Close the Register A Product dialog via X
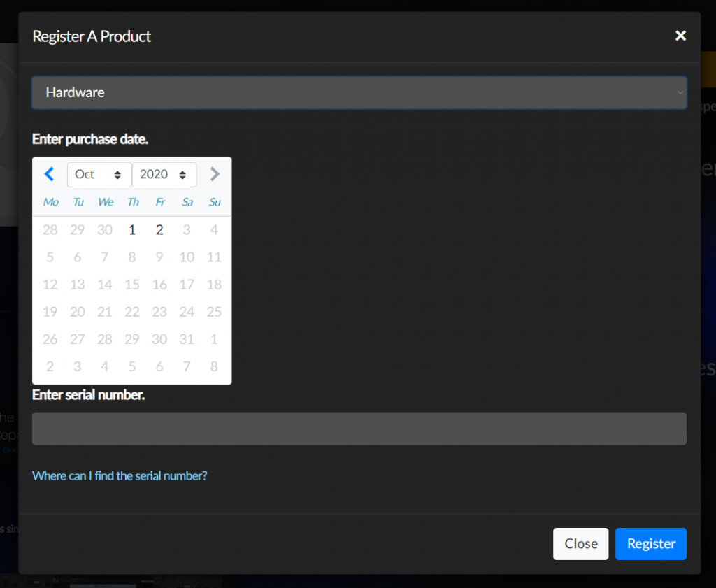The image size is (716, 588). pos(680,36)
